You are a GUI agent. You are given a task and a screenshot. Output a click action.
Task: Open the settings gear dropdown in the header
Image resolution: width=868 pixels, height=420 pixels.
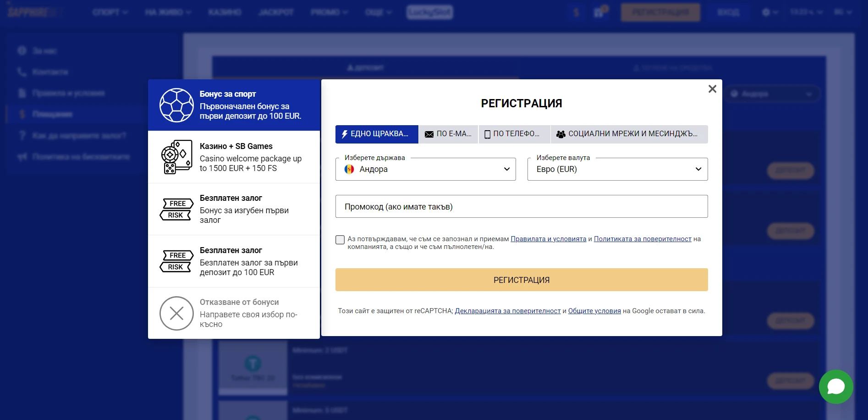(770, 12)
